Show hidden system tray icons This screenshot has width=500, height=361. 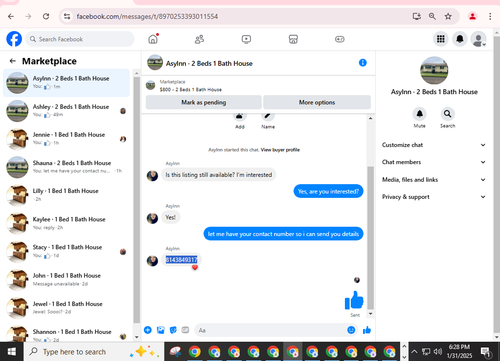[414, 351]
